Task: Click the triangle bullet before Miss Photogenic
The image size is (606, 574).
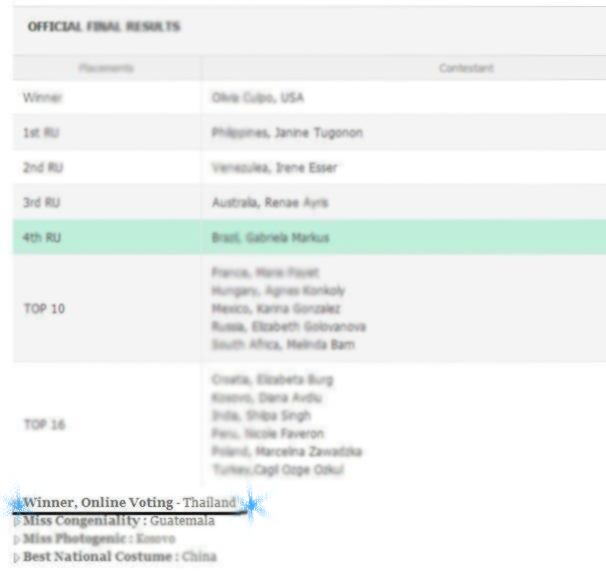Action: pyautogui.click(x=16, y=538)
